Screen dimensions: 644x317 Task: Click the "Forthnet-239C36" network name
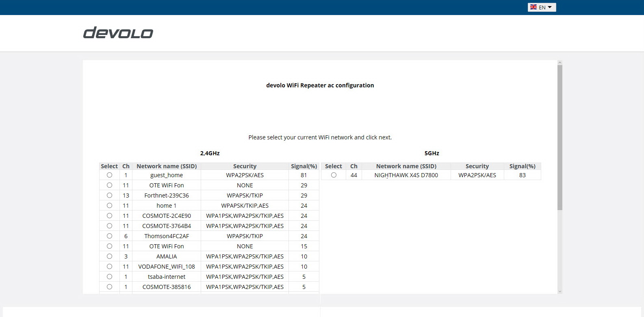tap(167, 195)
